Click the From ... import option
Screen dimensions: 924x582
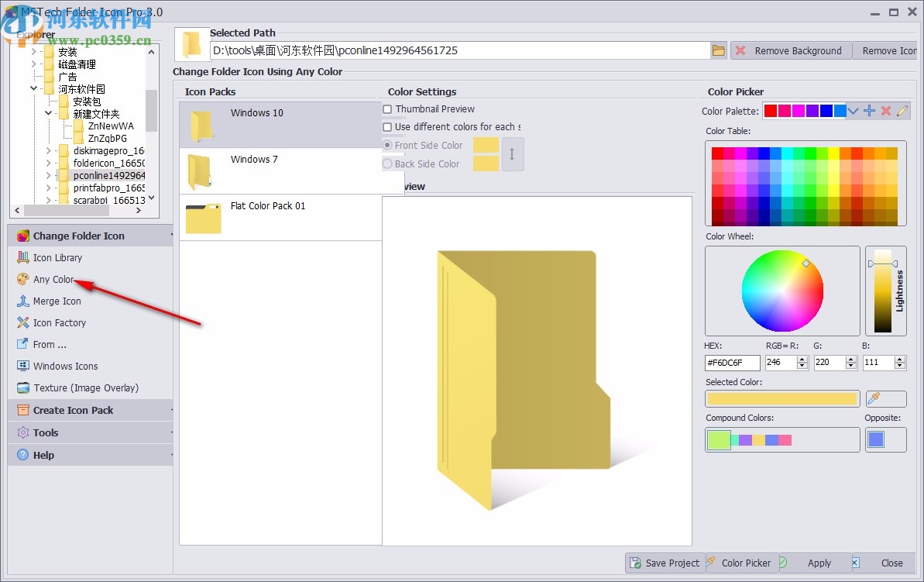click(46, 344)
